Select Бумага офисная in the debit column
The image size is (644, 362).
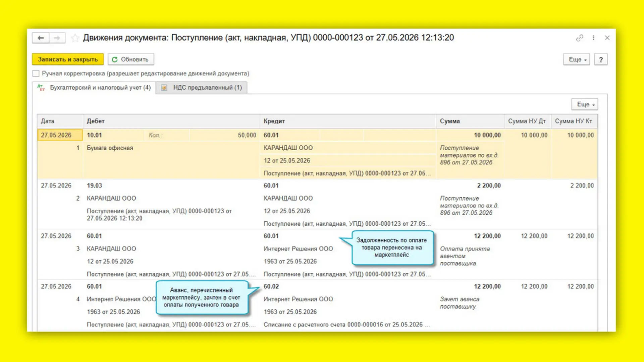(x=110, y=148)
